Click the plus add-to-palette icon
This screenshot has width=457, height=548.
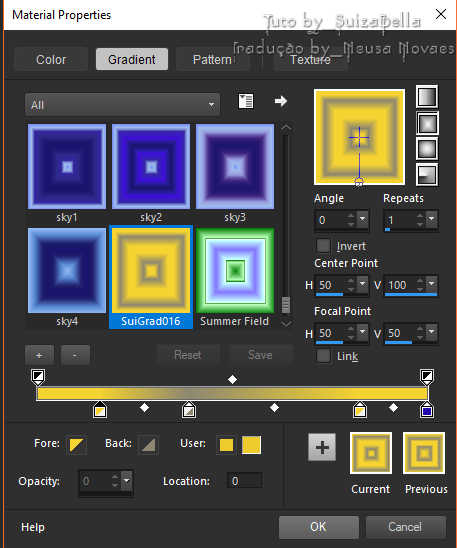(x=322, y=447)
